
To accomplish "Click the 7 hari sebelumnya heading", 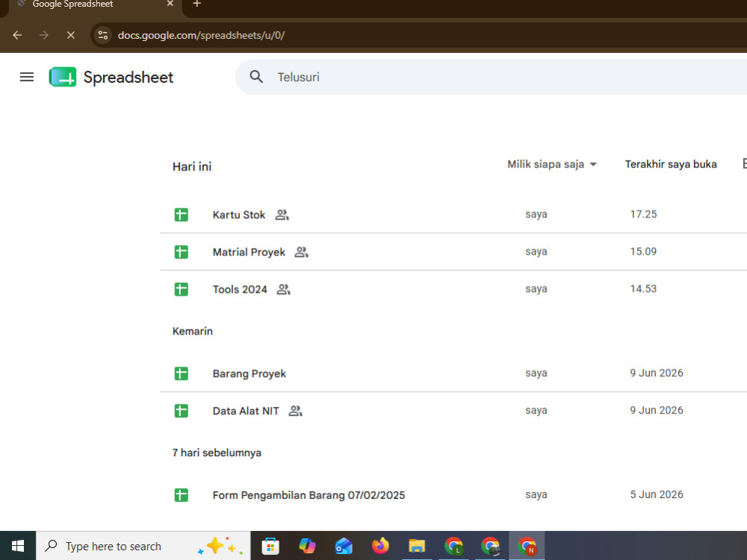I will [217, 452].
